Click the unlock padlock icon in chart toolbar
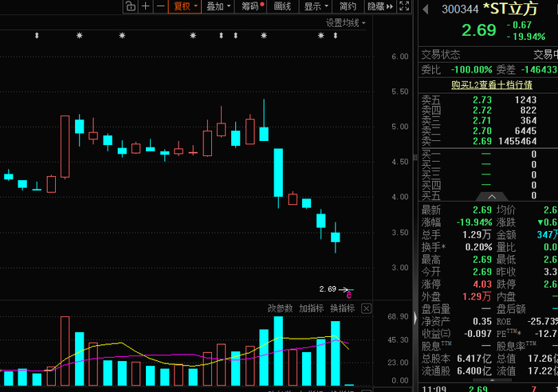 [x=131, y=6]
